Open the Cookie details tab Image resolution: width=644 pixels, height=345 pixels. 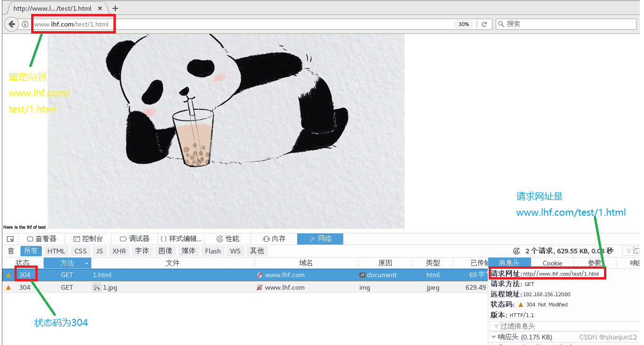coord(552,263)
